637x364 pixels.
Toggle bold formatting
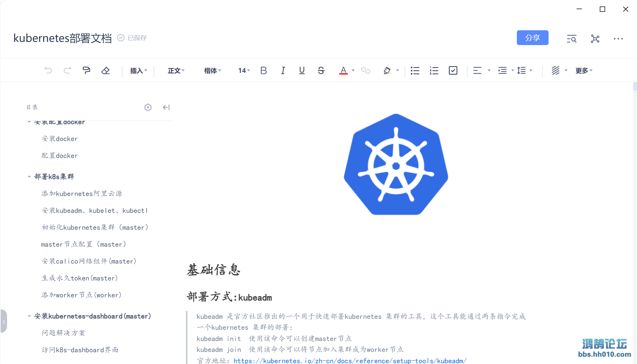pos(264,70)
